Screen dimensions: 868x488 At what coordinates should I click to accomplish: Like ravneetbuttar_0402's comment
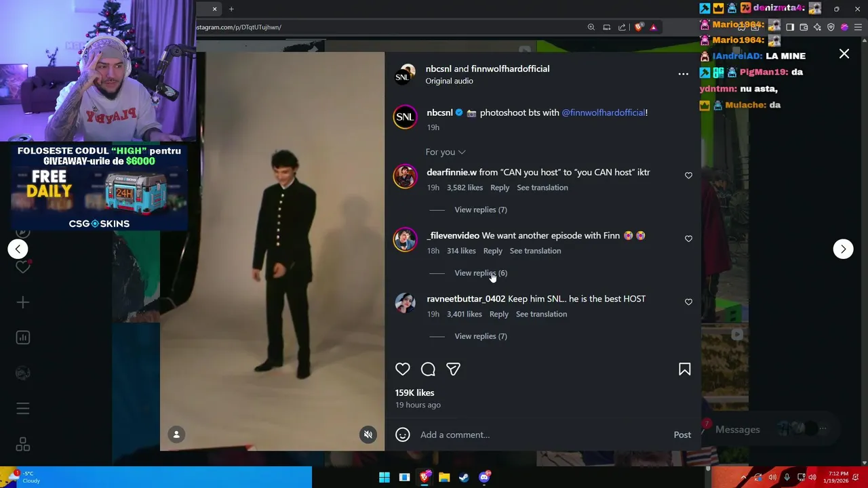[x=688, y=302]
